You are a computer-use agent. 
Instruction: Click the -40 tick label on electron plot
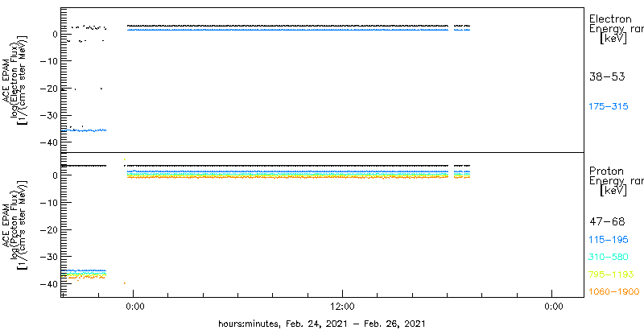(51, 142)
